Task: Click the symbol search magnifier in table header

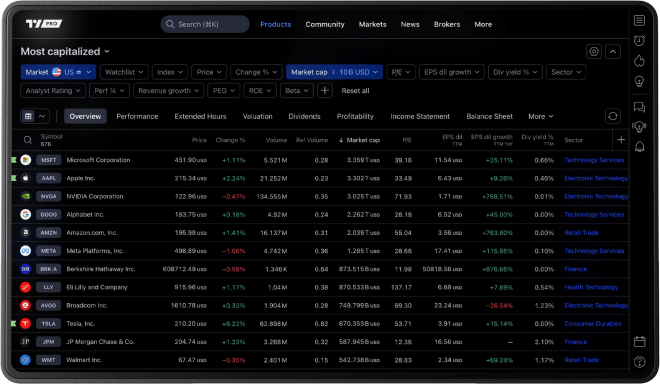Action: (x=27, y=140)
